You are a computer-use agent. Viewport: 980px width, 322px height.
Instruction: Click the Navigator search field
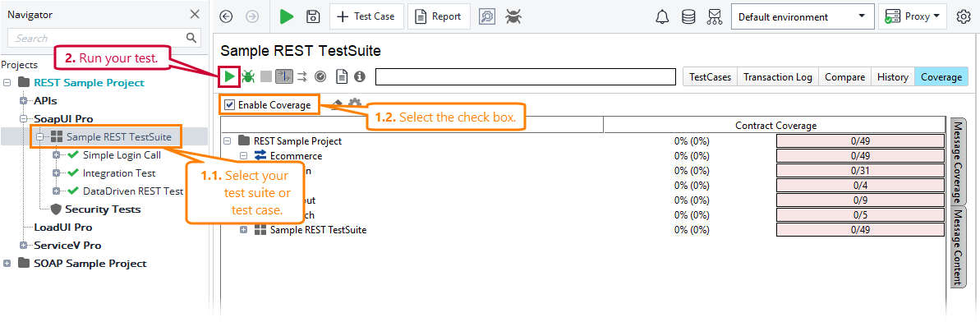point(97,38)
